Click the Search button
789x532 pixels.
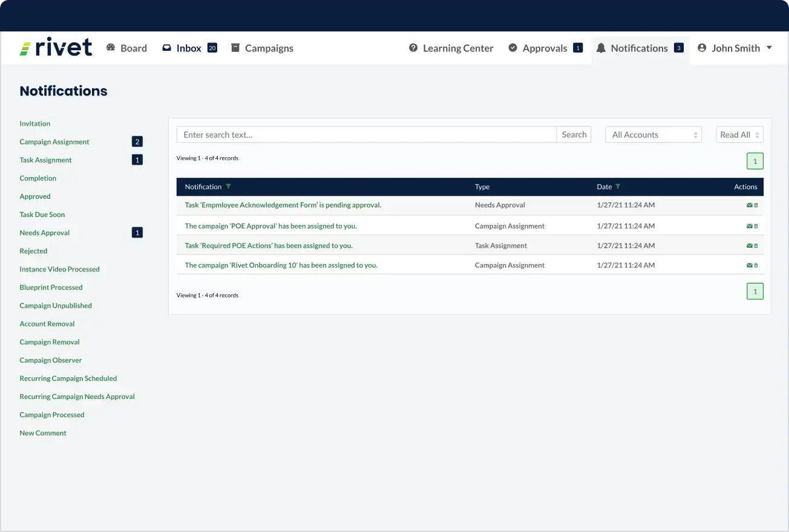(x=573, y=134)
